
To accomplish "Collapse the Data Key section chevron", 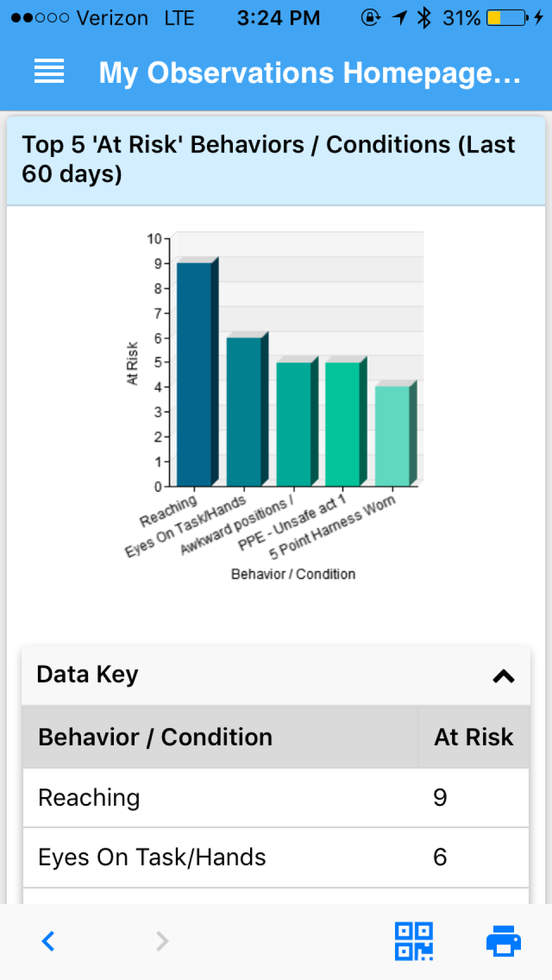I will click(x=504, y=676).
